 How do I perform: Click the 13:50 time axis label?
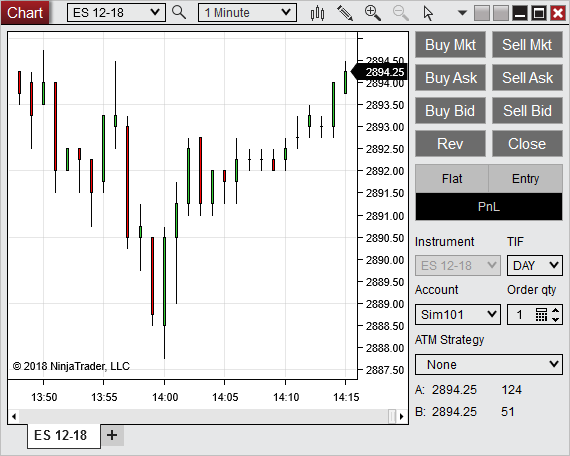click(44, 397)
